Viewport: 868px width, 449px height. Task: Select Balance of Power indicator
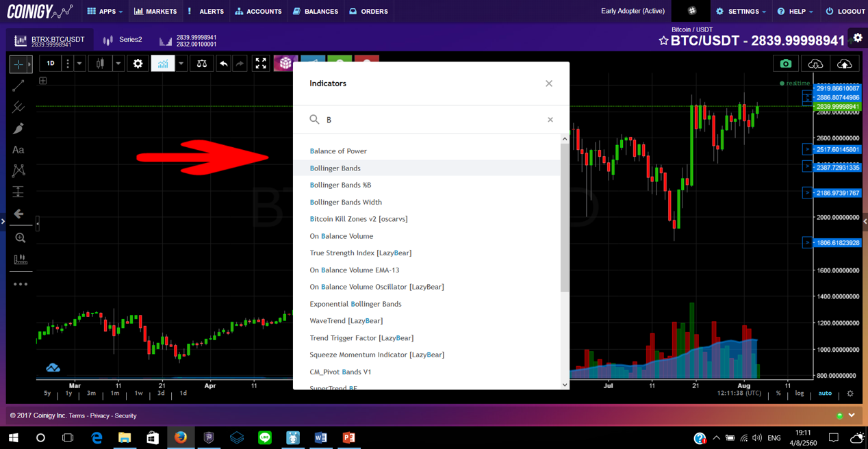426,151
